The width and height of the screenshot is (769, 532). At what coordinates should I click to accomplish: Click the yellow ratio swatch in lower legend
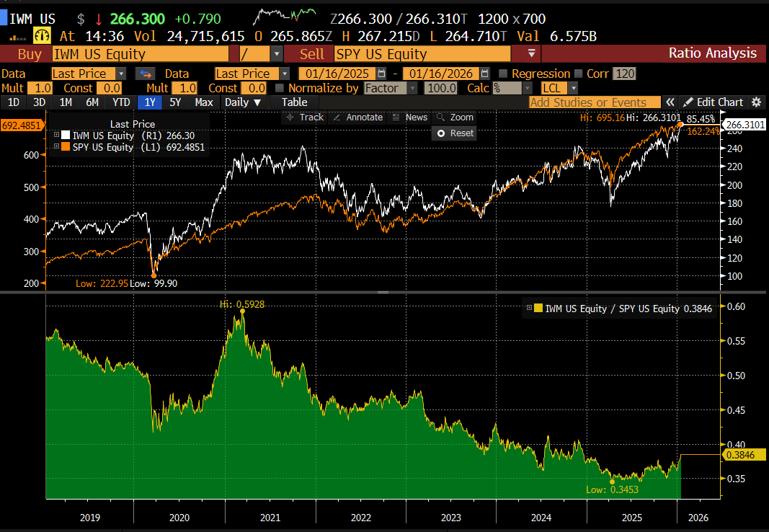click(x=538, y=308)
